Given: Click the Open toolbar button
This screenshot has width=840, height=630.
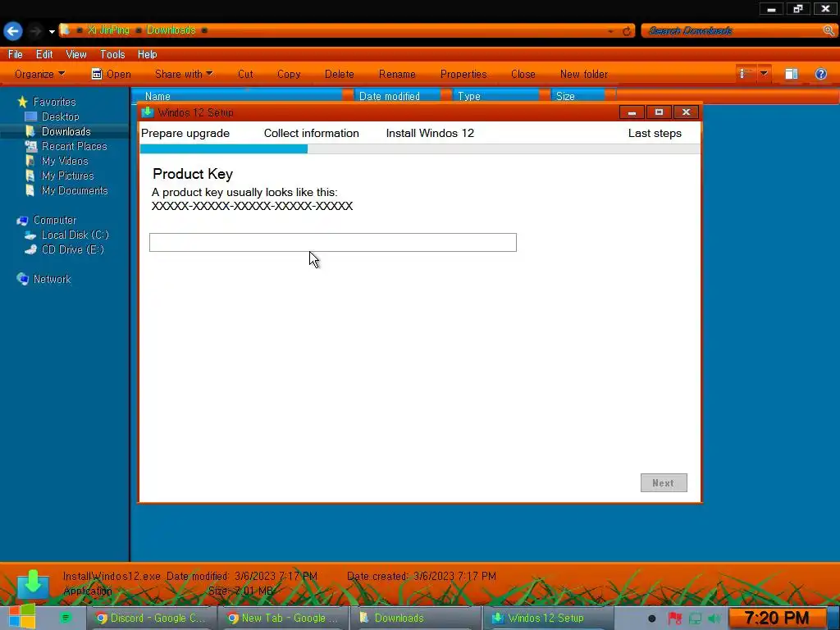Looking at the screenshot, I should click(111, 74).
